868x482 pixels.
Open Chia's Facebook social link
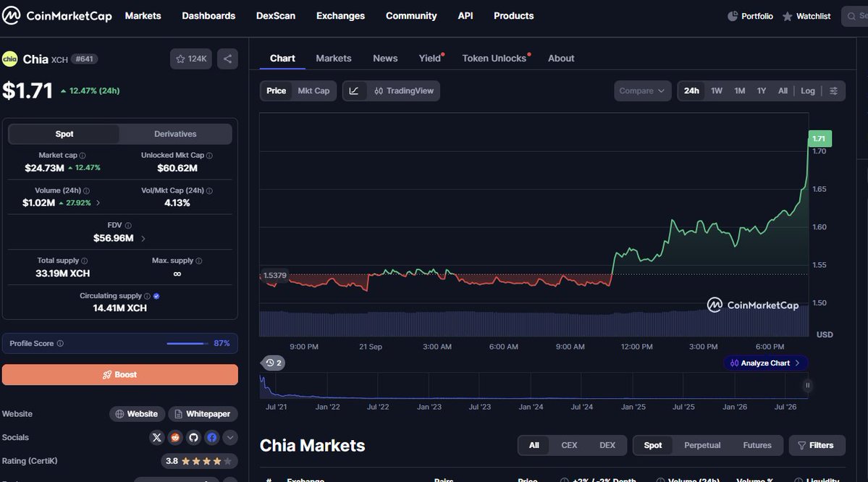click(211, 438)
